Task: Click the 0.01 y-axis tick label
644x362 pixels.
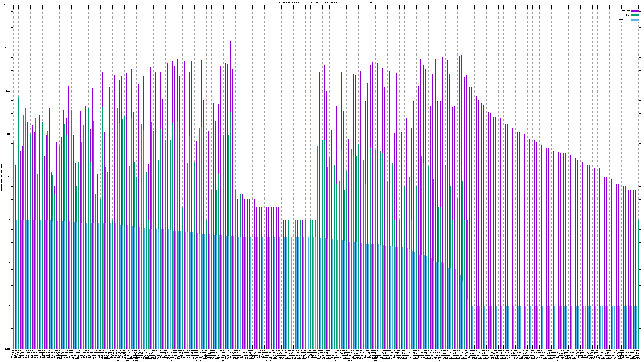Action: (8, 306)
